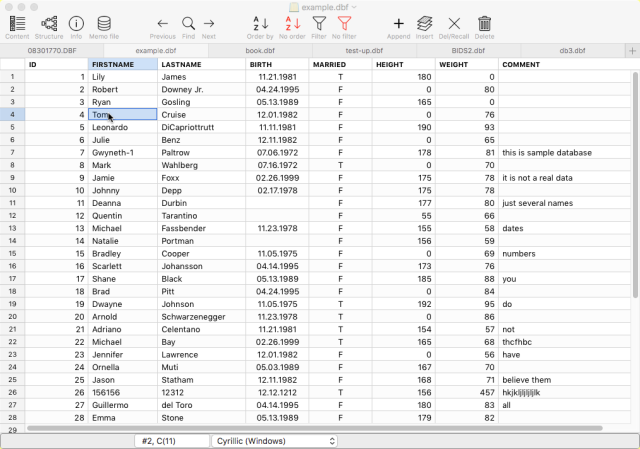640x449 pixels.
Task: Open the Cyrillic (Windows) encoding dropdown
Action: coord(275,440)
